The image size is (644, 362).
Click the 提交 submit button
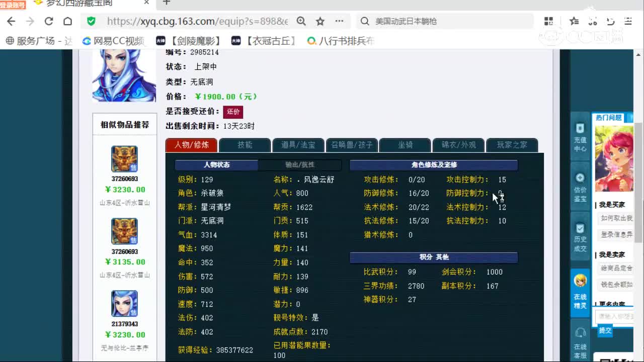605,331
